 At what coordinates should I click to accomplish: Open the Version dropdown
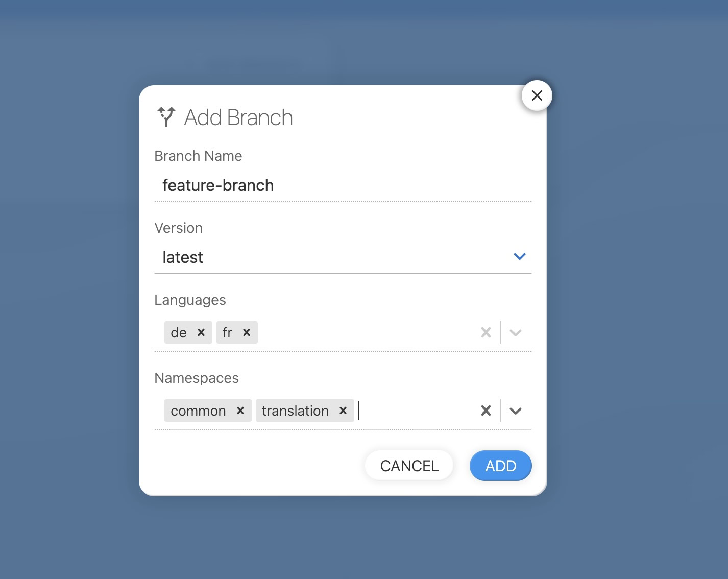(519, 257)
